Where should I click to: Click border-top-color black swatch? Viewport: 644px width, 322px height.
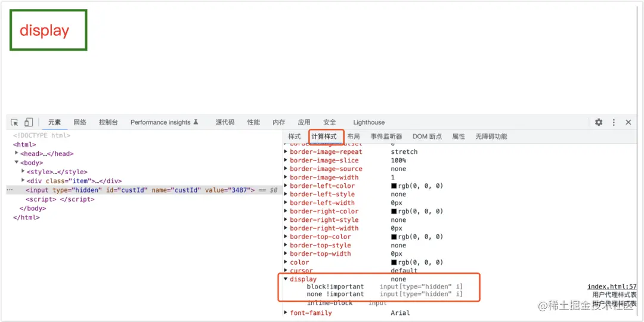point(394,237)
